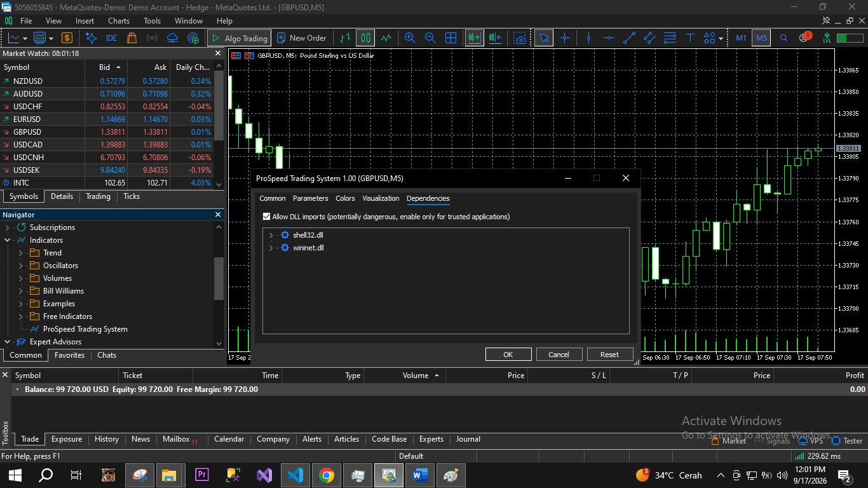Image resolution: width=868 pixels, height=488 pixels.
Task: Open the Insert menu
Action: coord(85,20)
